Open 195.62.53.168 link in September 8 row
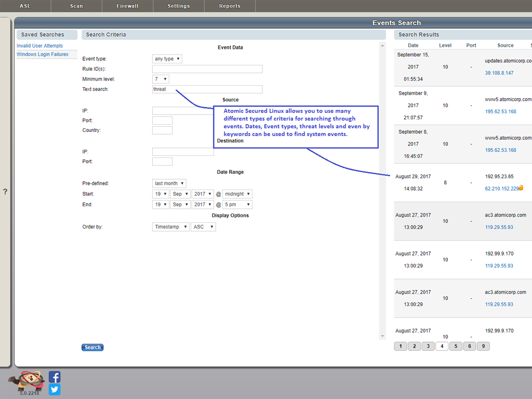 500,150
